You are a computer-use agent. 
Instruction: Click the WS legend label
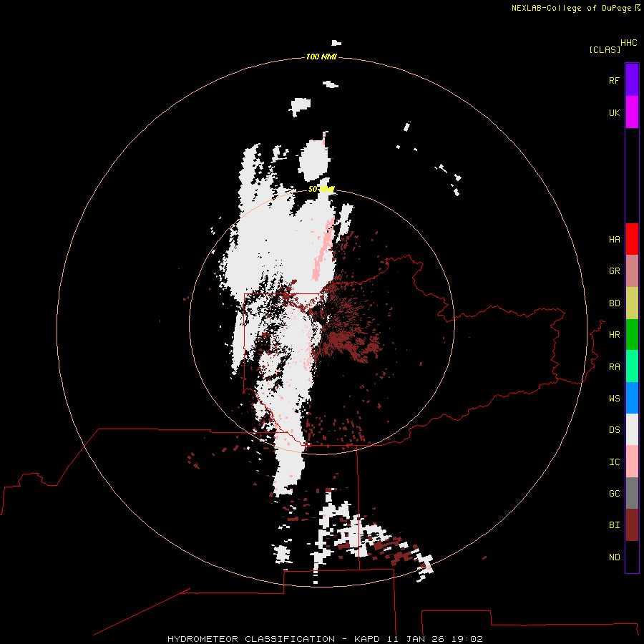point(614,398)
